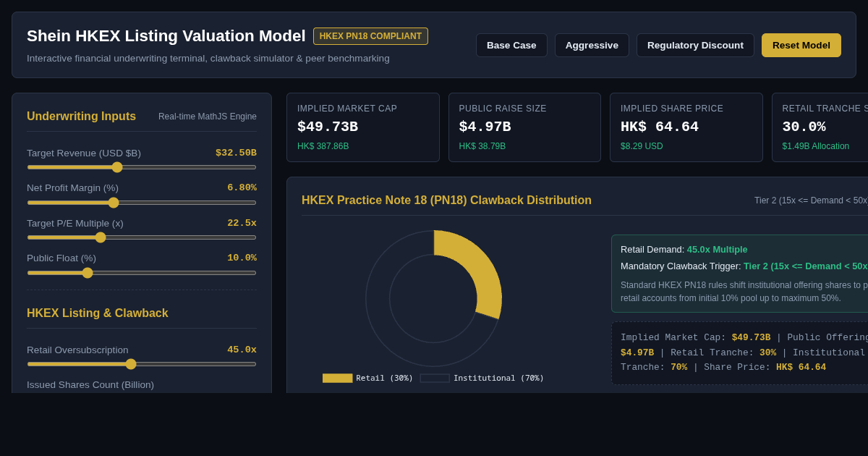Click the Real-time MathJS Engine label
Image resolution: width=868 pixels, height=456 pixels.
click(208, 117)
